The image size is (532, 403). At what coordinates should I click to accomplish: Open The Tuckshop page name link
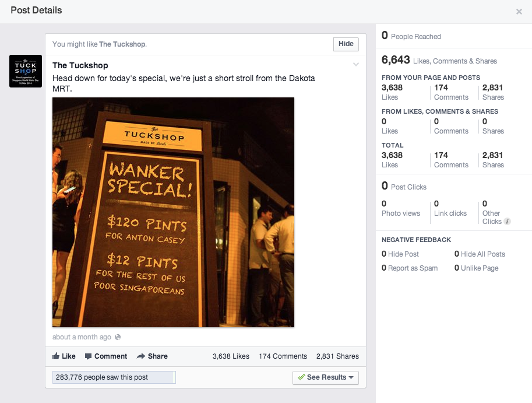[x=80, y=65]
